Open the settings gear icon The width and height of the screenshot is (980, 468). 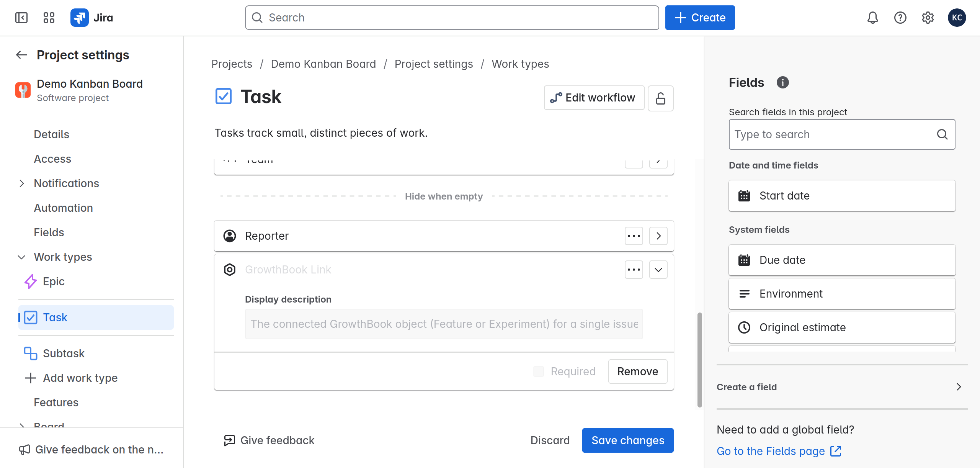click(x=928, y=18)
